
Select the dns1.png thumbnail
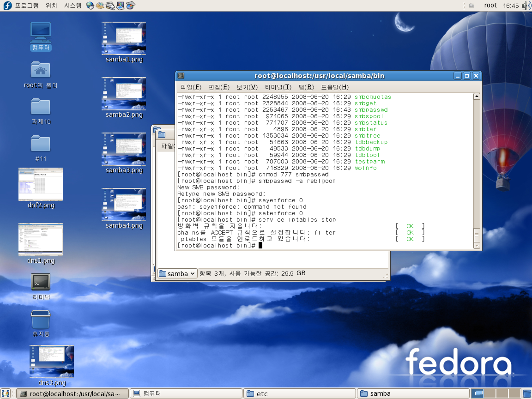pyautogui.click(x=41, y=239)
